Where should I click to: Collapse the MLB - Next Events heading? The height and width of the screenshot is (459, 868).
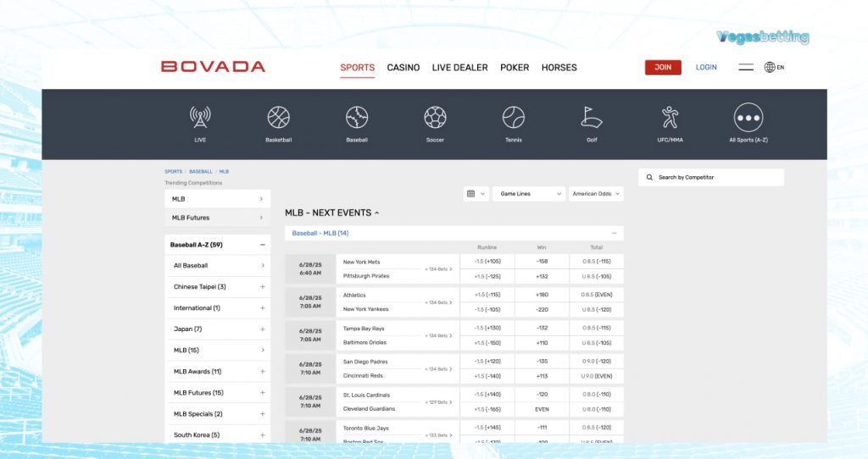(331, 213)
